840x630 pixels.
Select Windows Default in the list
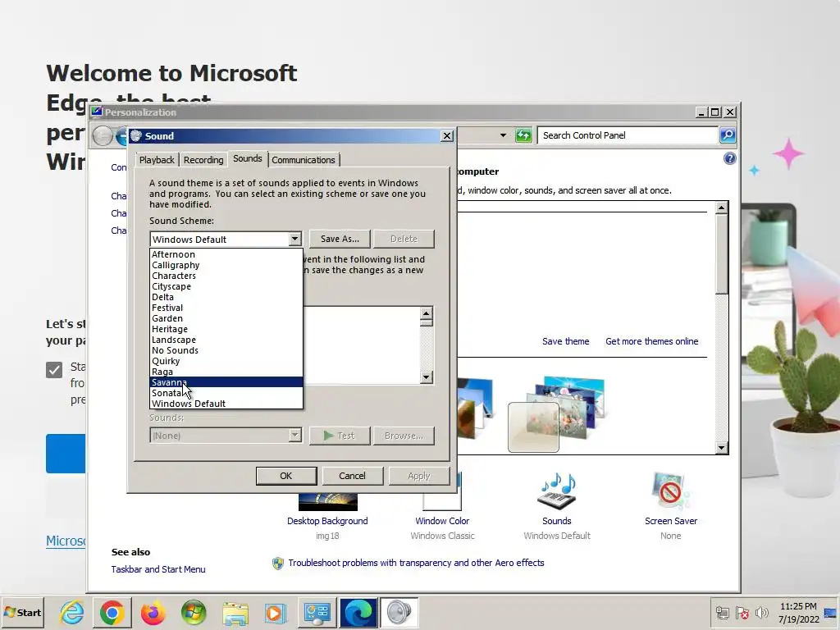(226, 404)
